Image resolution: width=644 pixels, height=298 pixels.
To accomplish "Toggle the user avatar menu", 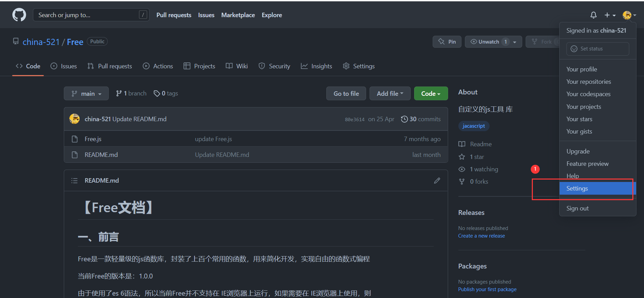I will click(x=629, y=15).
